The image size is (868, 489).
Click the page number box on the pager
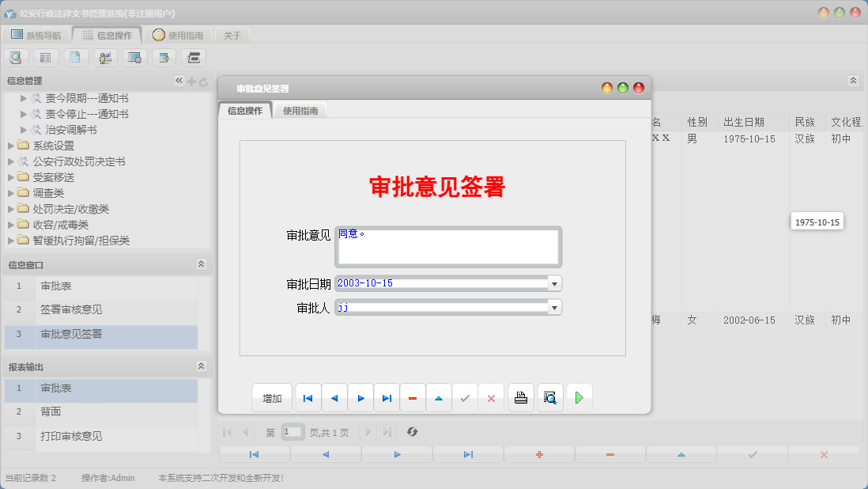292,431
